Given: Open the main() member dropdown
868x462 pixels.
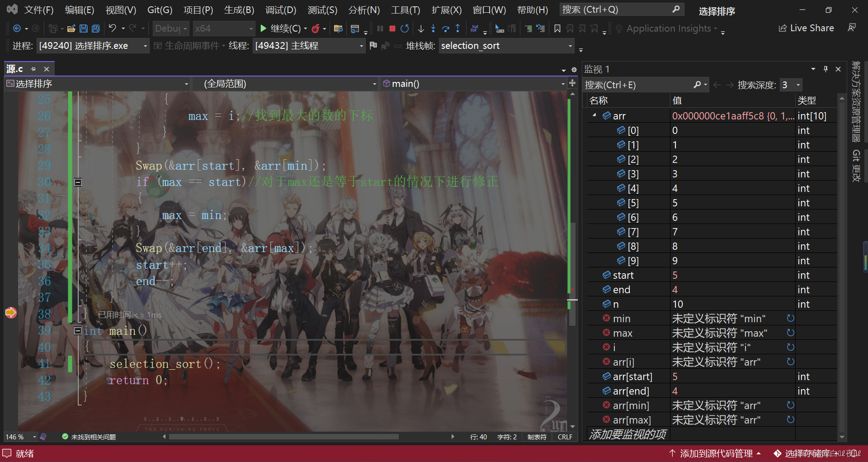Looking at the screenshot, I should pos(473,84).
